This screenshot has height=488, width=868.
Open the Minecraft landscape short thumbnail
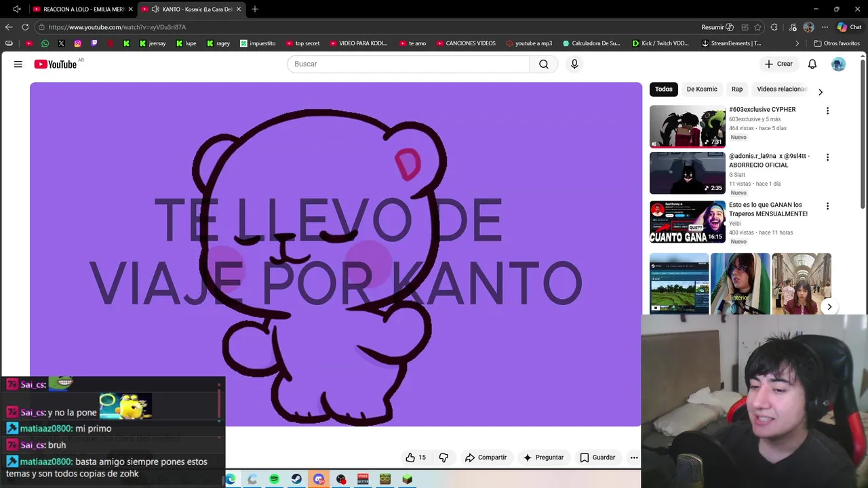(x=679, y=283)
